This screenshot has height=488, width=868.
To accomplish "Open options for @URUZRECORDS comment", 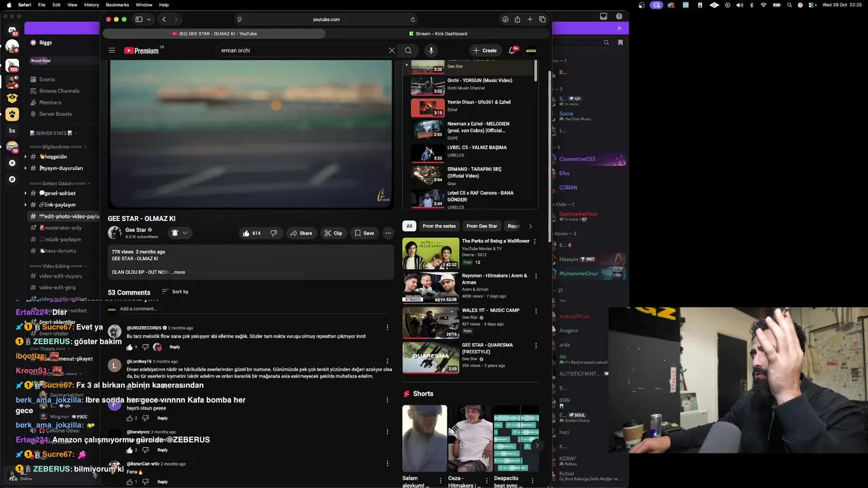I will [x=387, y=327].
